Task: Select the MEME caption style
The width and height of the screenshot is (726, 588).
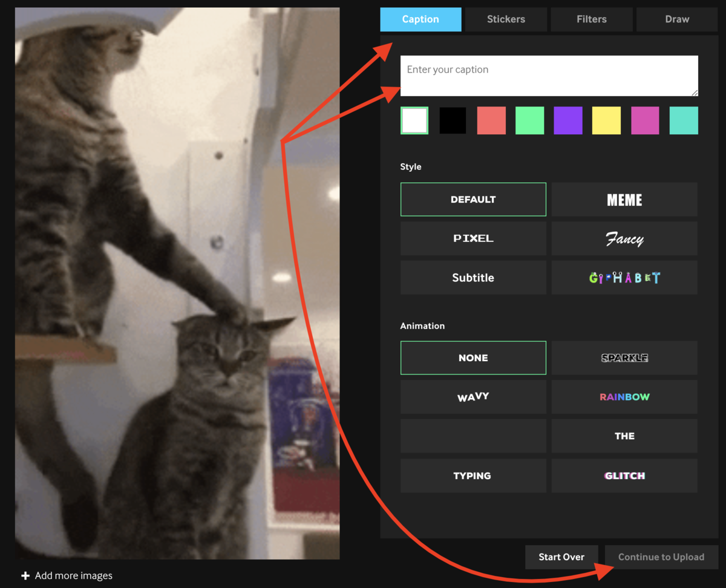Action: point(624,200)
